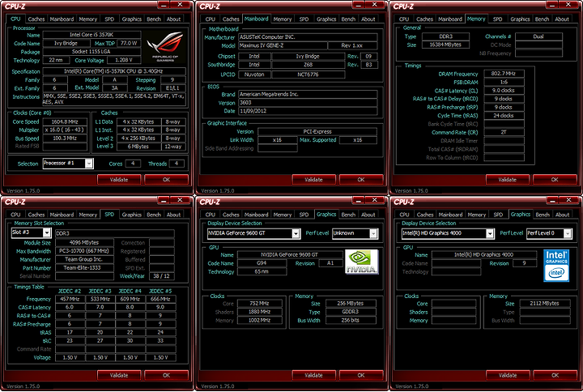
Task: Click the Threads count 4 field
Action: 177,164
